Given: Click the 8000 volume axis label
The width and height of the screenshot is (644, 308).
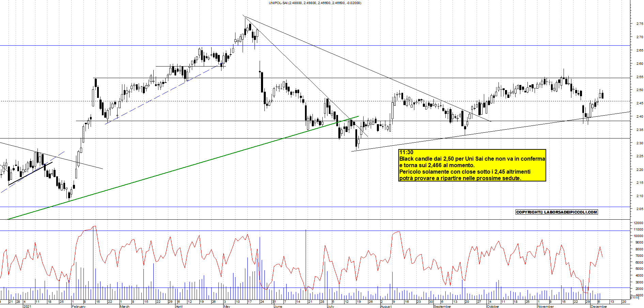Looking at the screenshot, I should tap(639, 249).
